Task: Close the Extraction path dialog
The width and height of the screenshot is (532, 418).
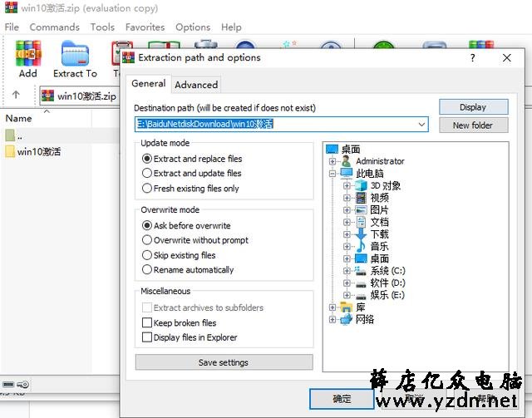Action: click(x=506, y=57)
